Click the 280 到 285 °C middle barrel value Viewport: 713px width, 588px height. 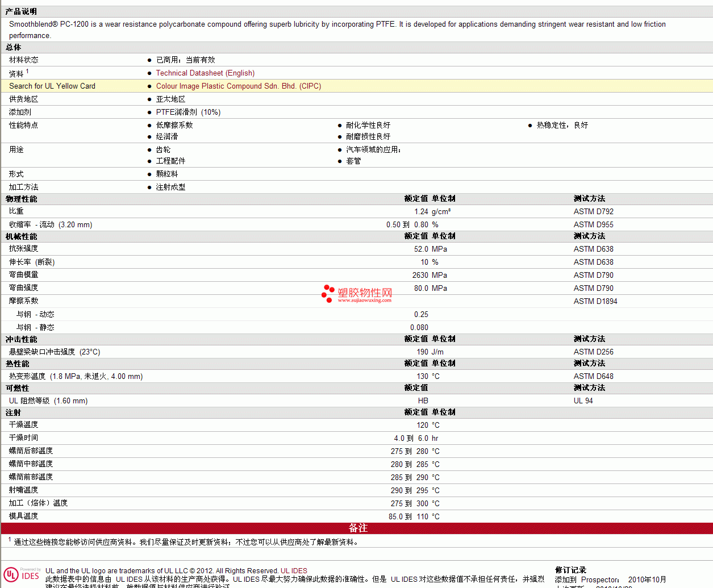point(415,464)
